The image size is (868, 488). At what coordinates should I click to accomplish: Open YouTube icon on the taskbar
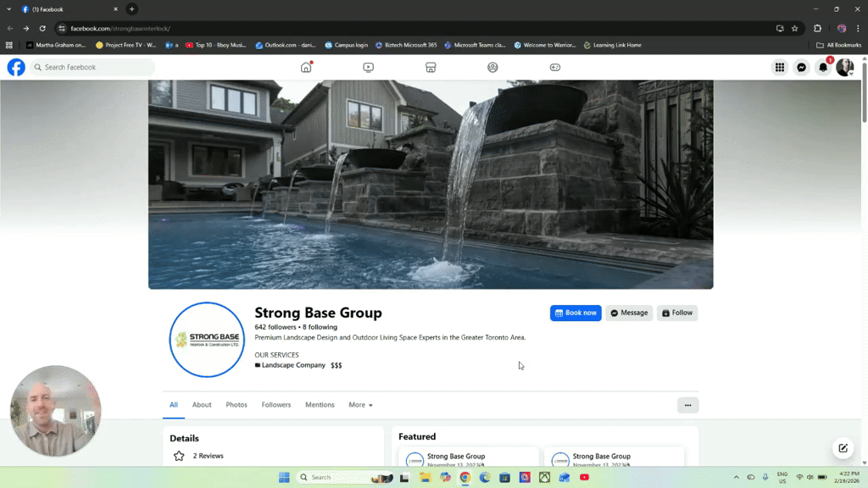point(585,477)
